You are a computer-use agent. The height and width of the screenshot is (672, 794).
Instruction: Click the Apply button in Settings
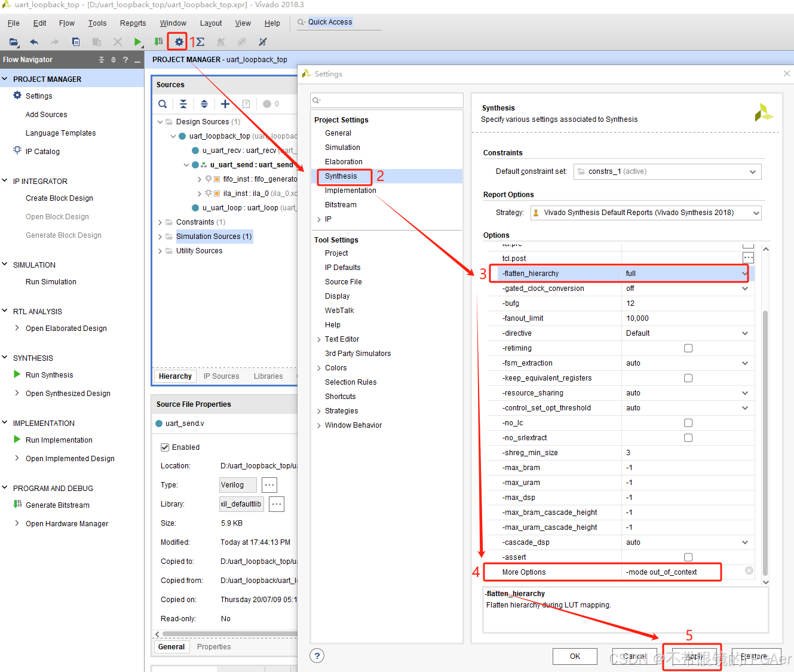(694, 656)
